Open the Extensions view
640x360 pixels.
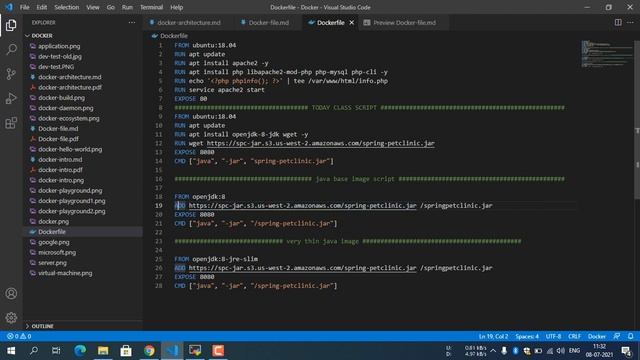[11, 123]
